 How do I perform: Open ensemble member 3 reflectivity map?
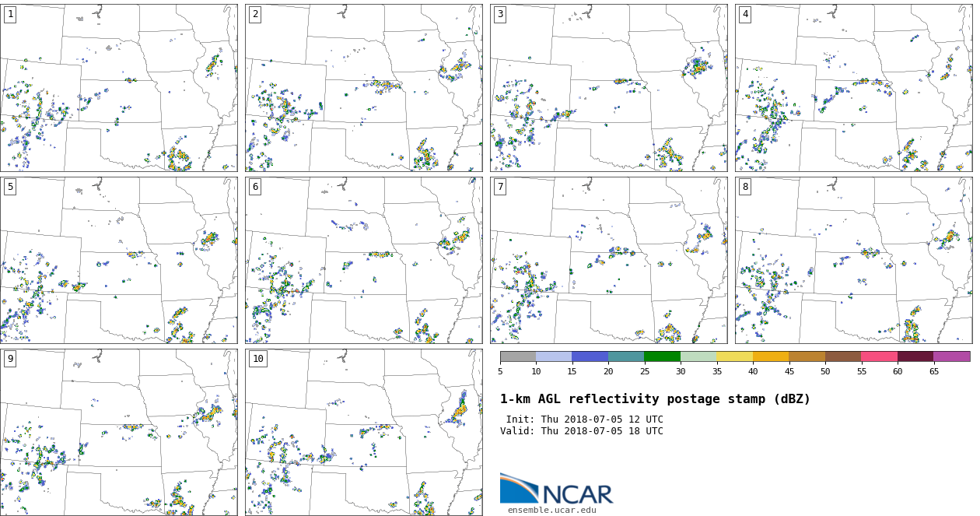(608, 88)
